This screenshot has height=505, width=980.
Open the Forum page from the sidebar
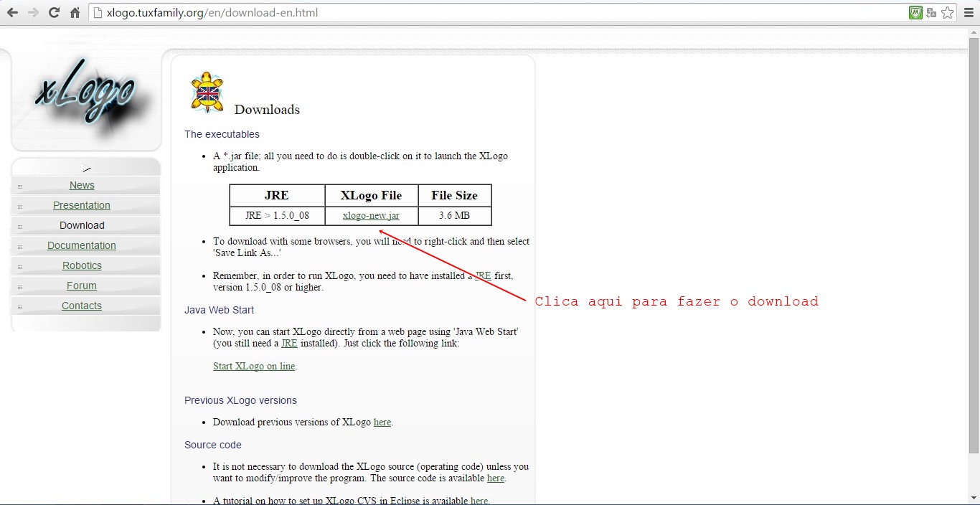click(x=82, y=285)
